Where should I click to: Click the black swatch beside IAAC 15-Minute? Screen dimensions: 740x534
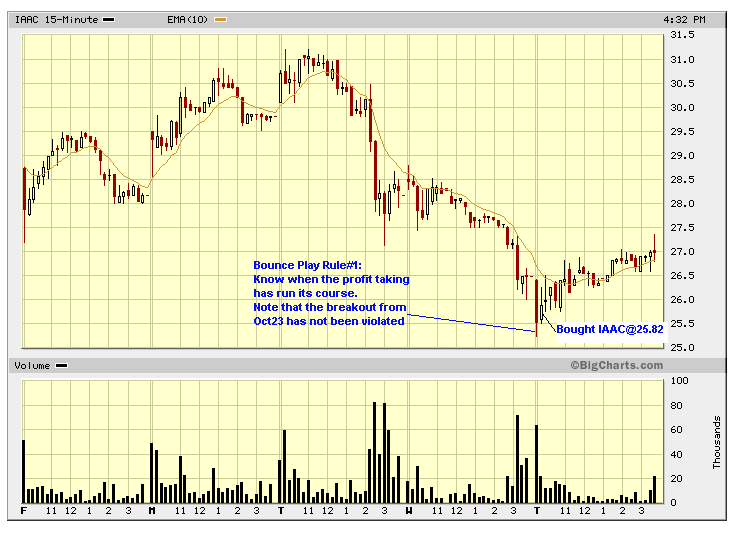[x=109, y=20]
